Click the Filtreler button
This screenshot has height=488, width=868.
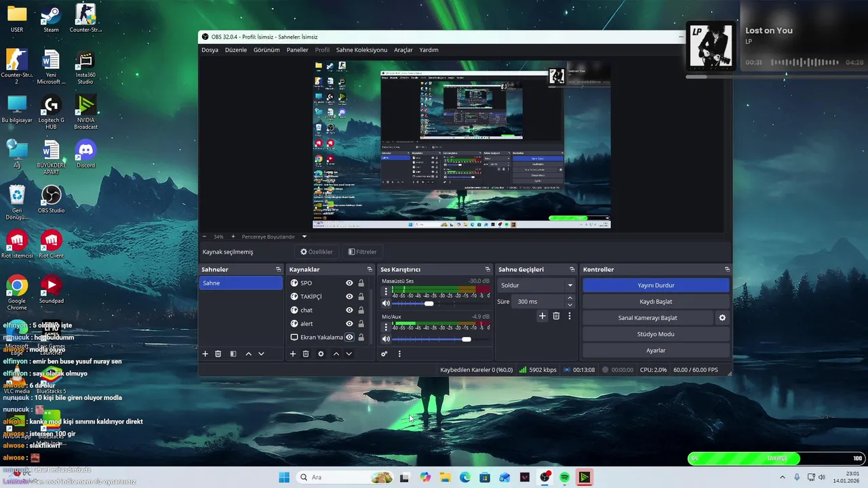coord(362,251)
